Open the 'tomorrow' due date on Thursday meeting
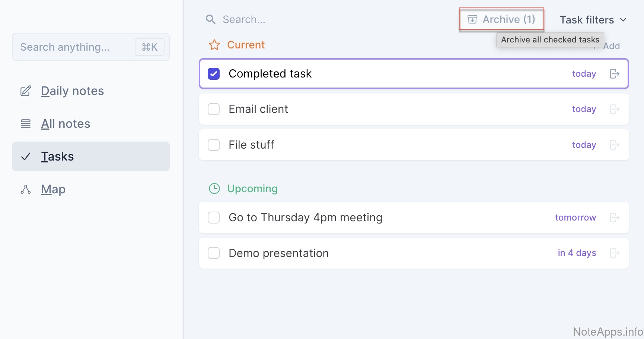The image size is (644, 339). click(x=575, y=218)
